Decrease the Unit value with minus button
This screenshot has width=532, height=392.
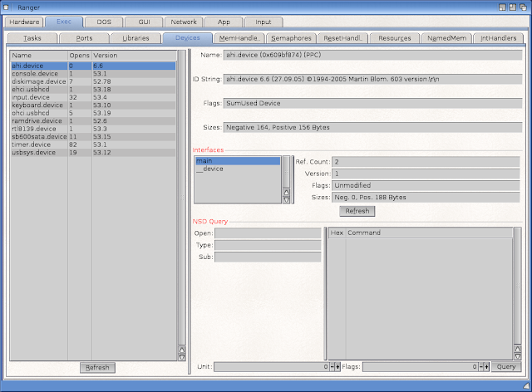(x=332, y=366)
